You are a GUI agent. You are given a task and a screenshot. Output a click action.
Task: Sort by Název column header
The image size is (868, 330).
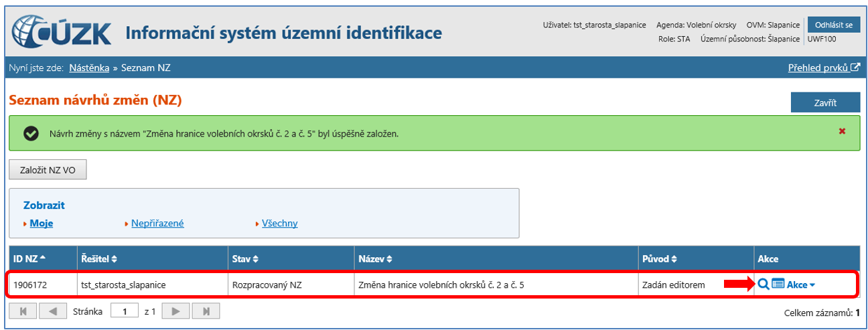(375, 258)
